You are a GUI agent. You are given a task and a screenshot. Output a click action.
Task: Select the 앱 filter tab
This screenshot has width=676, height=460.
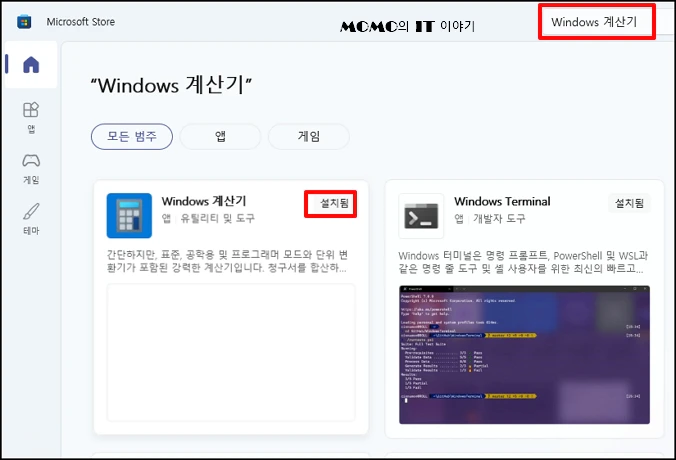click(x=220, y=137)
